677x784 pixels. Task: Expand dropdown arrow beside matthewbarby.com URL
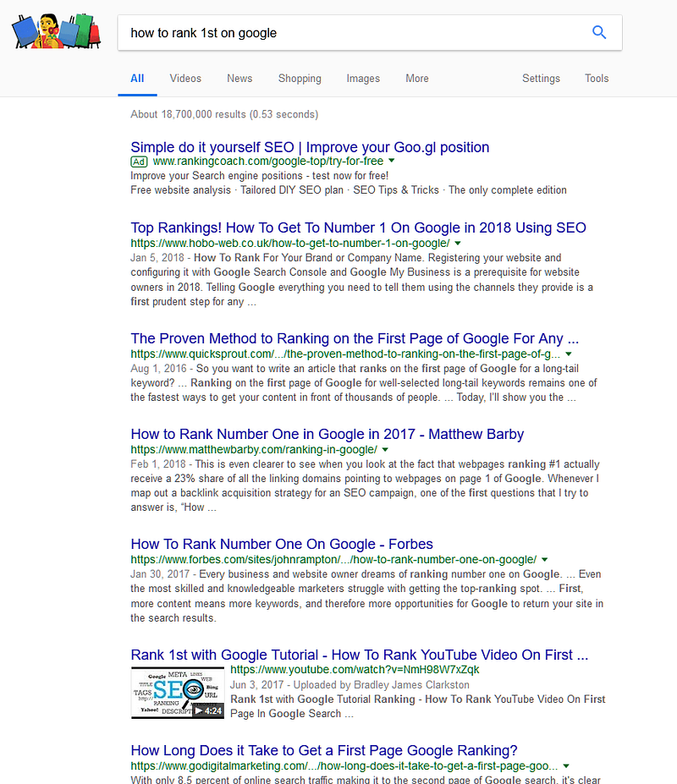click(x=385, y=449)
